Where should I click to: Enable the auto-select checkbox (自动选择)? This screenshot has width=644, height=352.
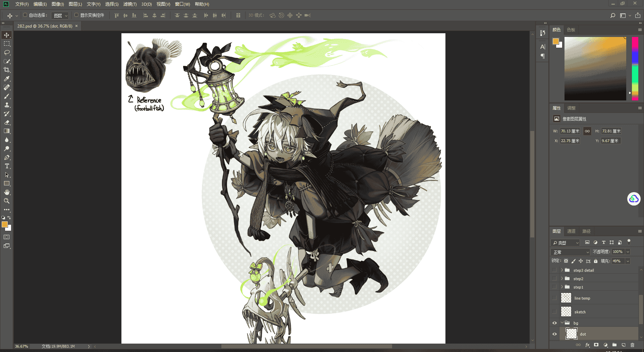(x=25, y=15)
